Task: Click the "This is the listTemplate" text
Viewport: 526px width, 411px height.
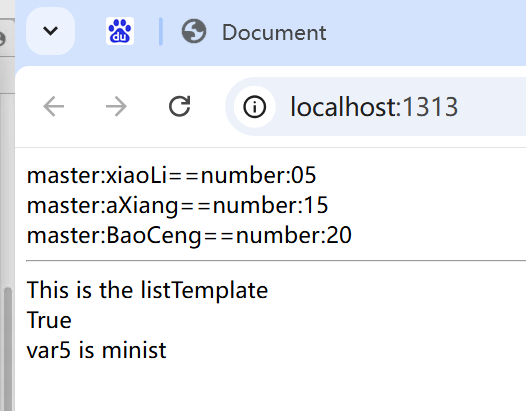Action: tap(147, 290)
